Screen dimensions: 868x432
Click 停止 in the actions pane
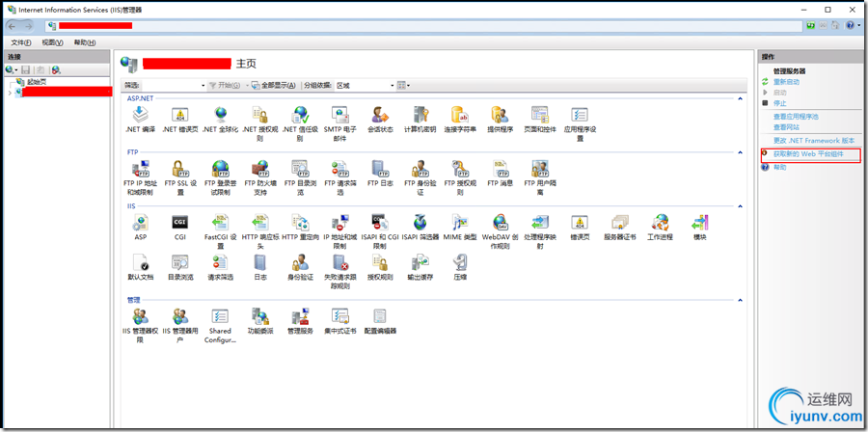click(779, 103)
